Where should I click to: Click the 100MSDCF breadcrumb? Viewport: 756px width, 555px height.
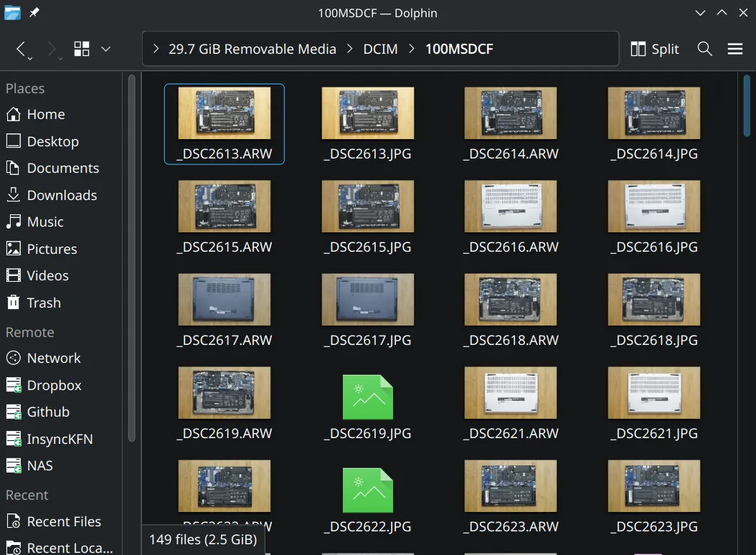point(459,49)
